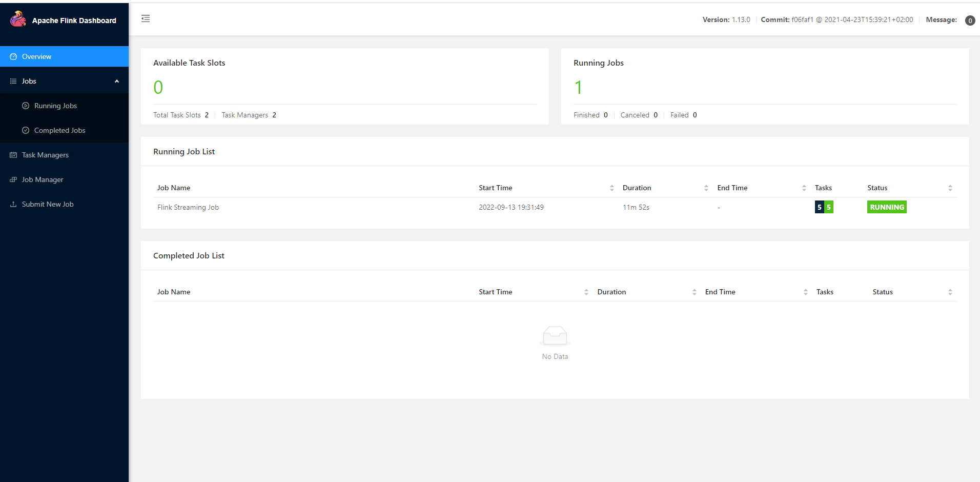Open the Overview menu item

click(64, 56)
